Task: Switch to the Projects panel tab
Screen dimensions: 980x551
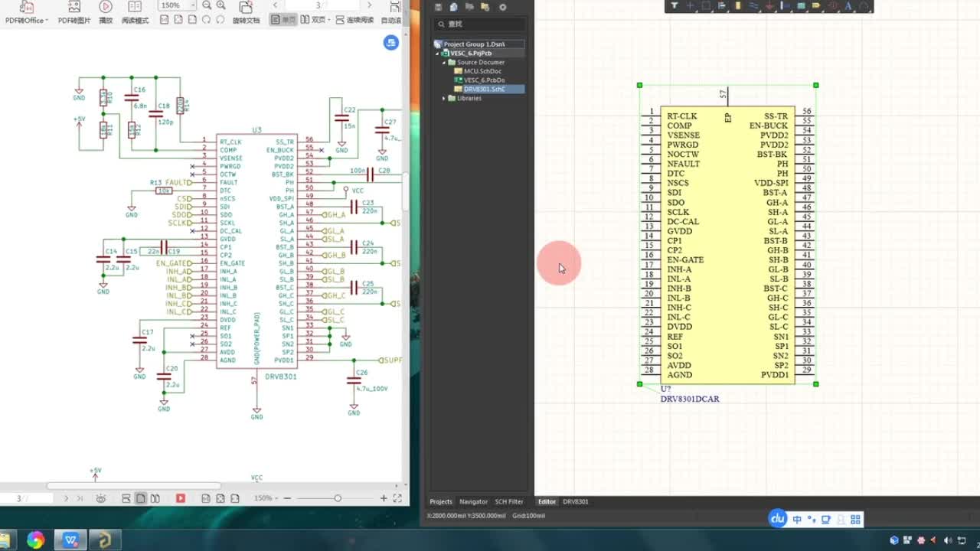Action: [441, 502]
